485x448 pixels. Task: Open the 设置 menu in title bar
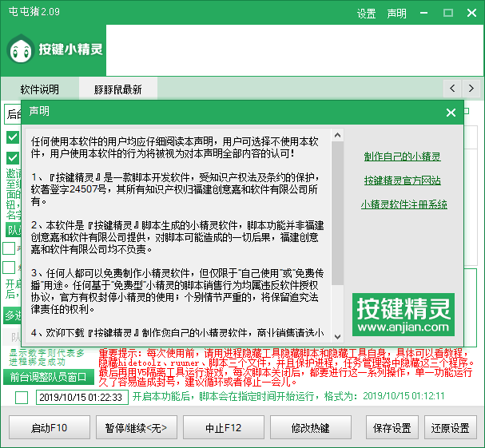[x=366, y=14]
